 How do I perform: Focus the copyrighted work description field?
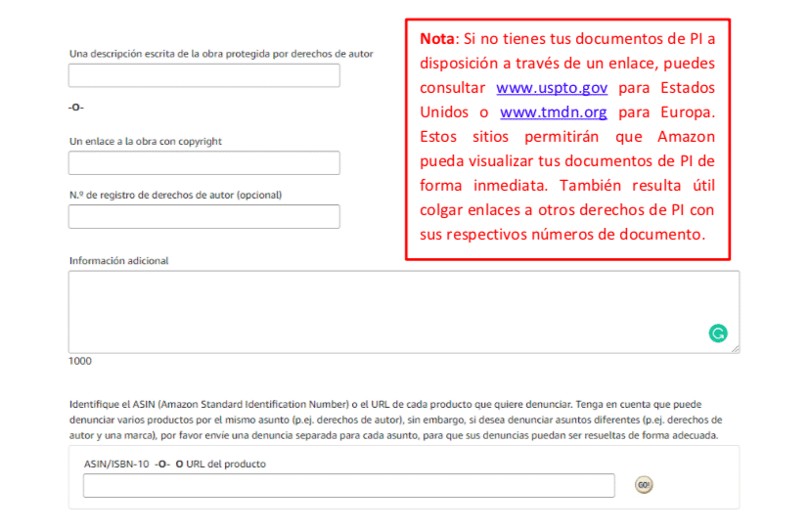point(204,75)
